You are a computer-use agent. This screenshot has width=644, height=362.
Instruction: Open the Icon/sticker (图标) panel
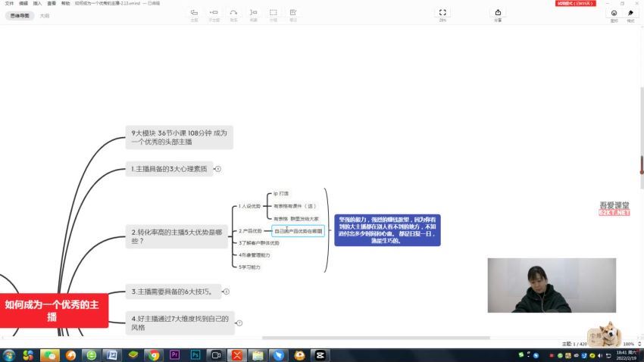coord(614,14)
